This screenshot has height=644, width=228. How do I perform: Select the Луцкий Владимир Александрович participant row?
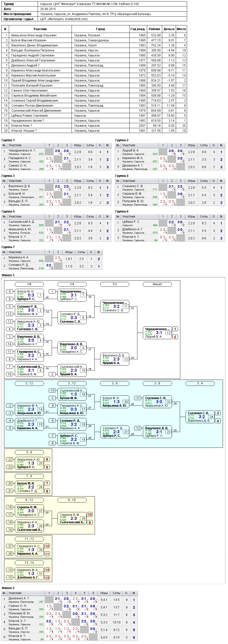pyautogui.click(x=94, y=81)
